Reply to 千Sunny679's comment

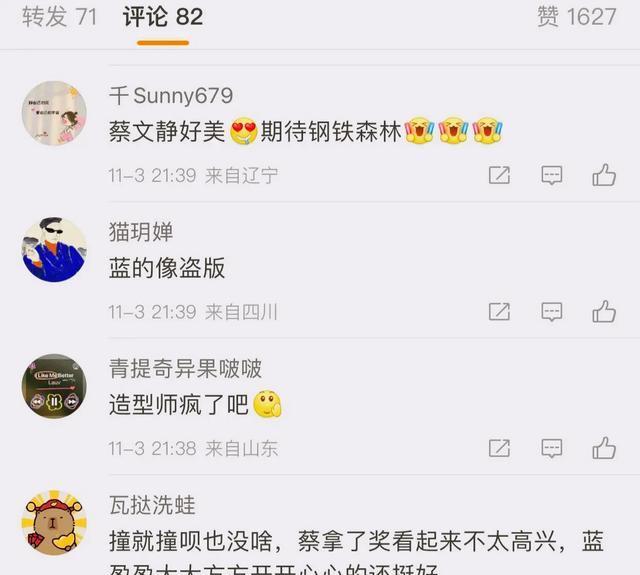pos(551,175)
